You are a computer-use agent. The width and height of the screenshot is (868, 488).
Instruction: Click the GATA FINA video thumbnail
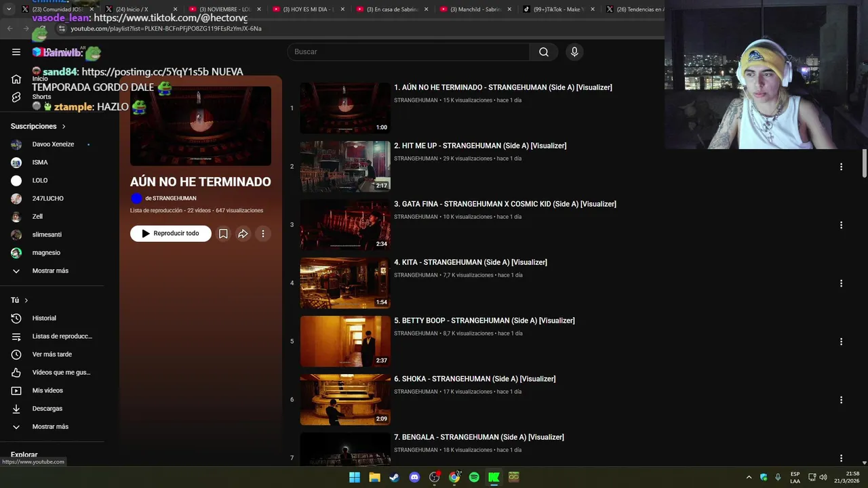[345, 225]
